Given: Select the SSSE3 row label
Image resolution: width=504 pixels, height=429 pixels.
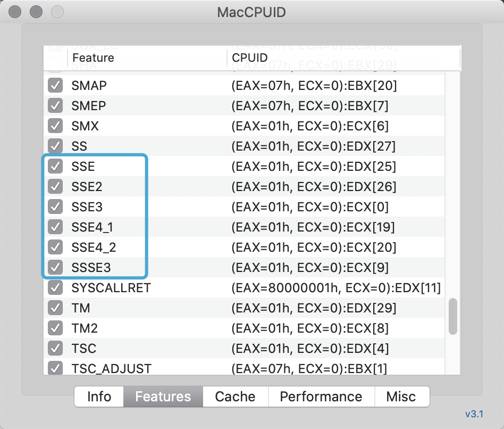Looking at the screenshot, I should coord(91,268).
